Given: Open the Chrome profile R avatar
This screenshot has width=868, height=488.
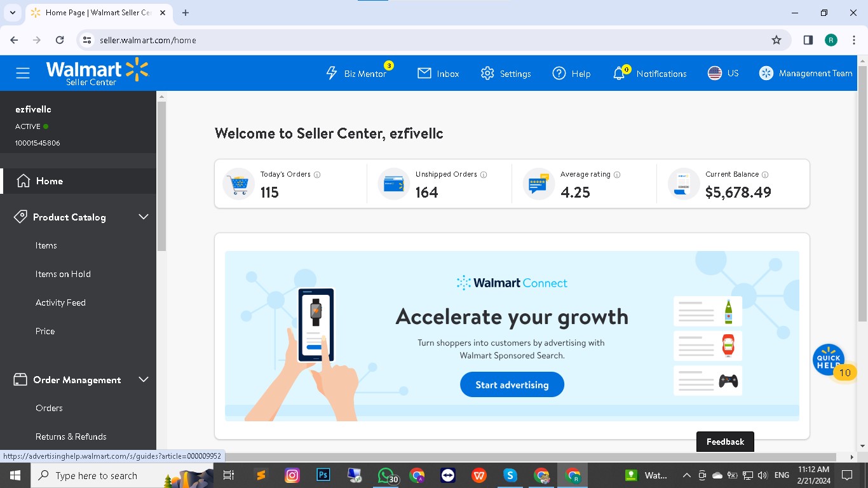Looking at the screenshot, I should point(831,40).
